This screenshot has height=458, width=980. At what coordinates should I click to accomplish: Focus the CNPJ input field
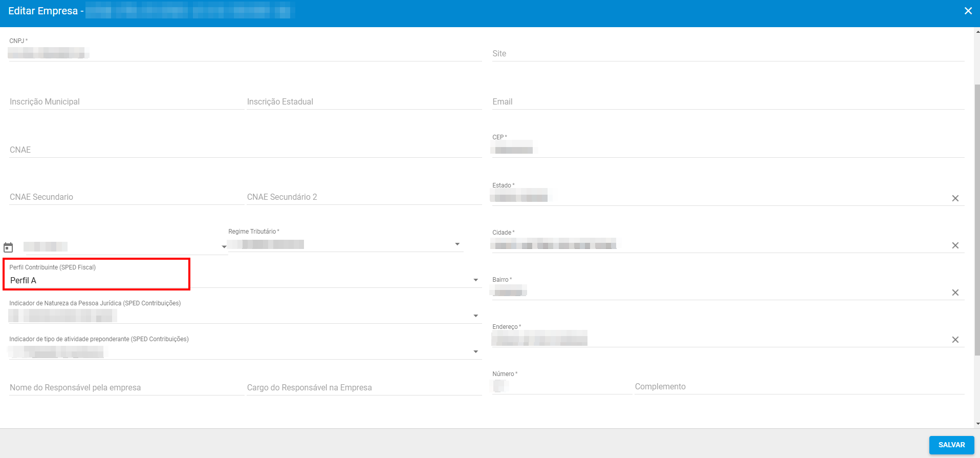click(x=245, y=53)
